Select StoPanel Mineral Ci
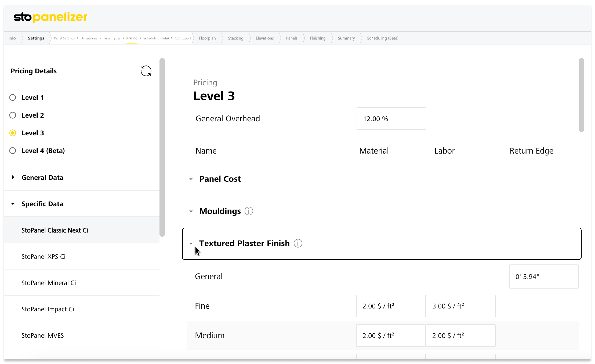The image size is (595, 364). (82, 283)
